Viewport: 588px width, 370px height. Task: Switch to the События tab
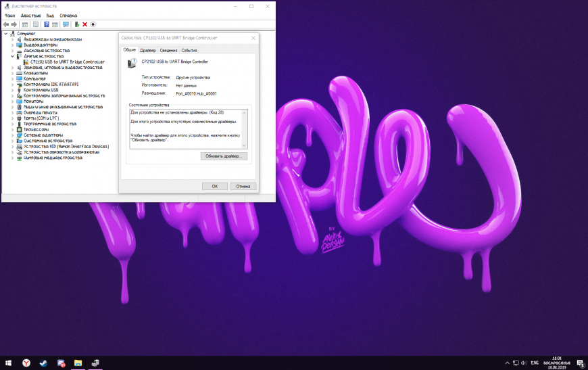click(x=189, y=50)
